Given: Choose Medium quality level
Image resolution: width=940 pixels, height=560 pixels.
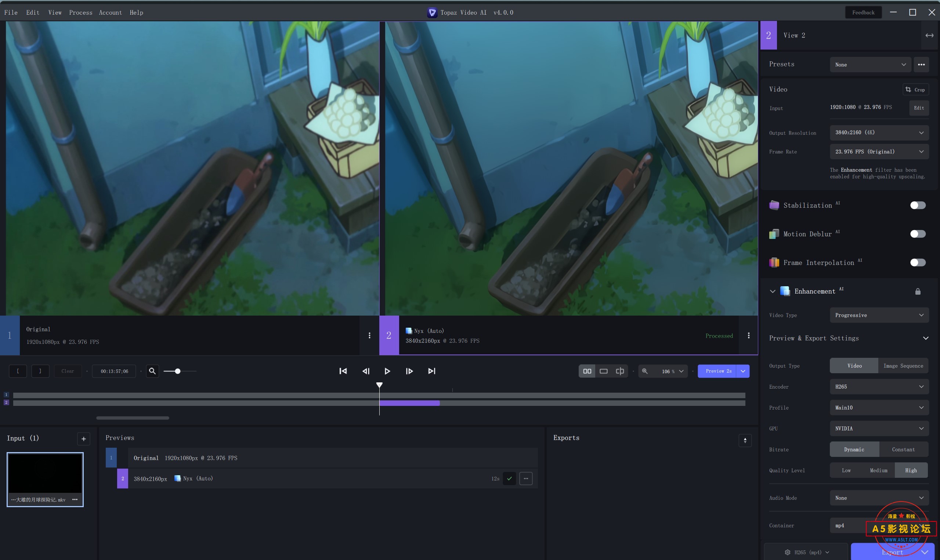Looking at the screenshot, I should 878,470.
